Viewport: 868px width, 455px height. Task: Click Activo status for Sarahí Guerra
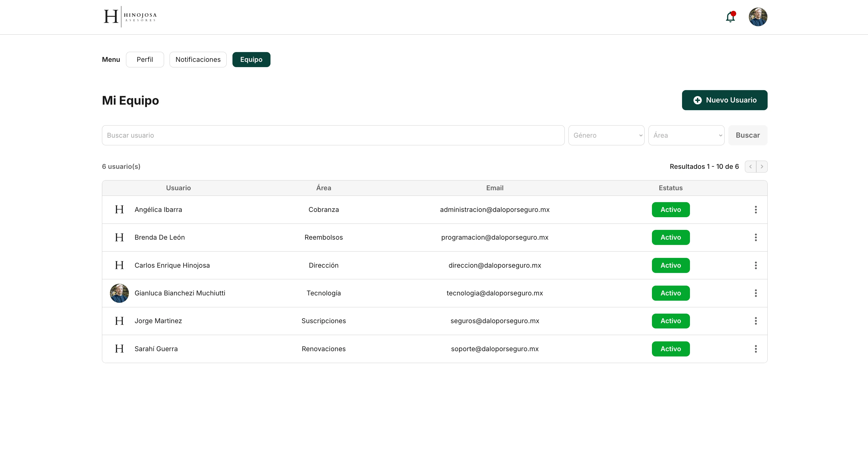[x=670, y=349]
